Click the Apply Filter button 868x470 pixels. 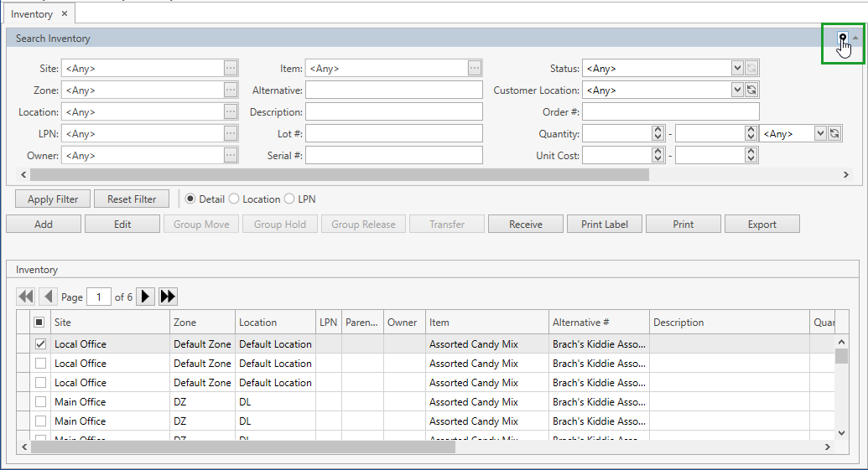tap(53, 199)
